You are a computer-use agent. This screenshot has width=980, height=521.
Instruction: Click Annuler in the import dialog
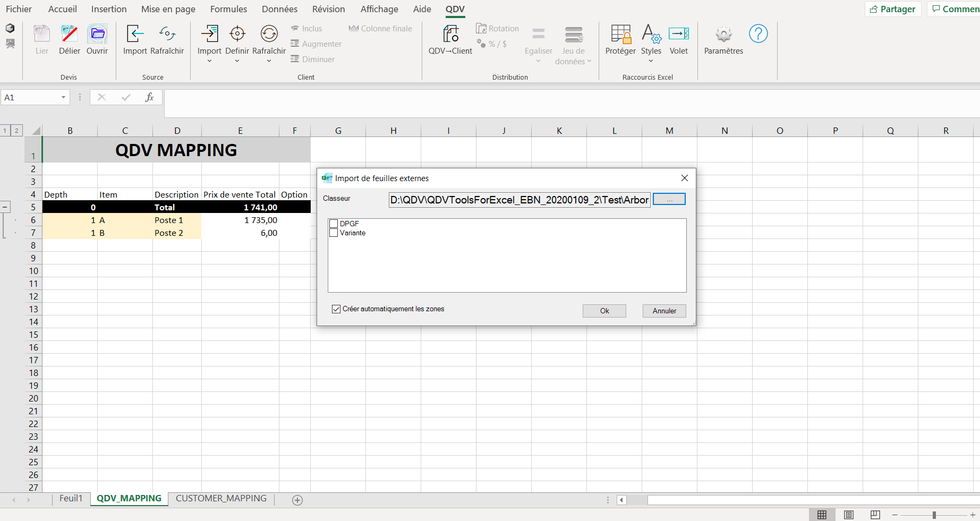[664, 311]
